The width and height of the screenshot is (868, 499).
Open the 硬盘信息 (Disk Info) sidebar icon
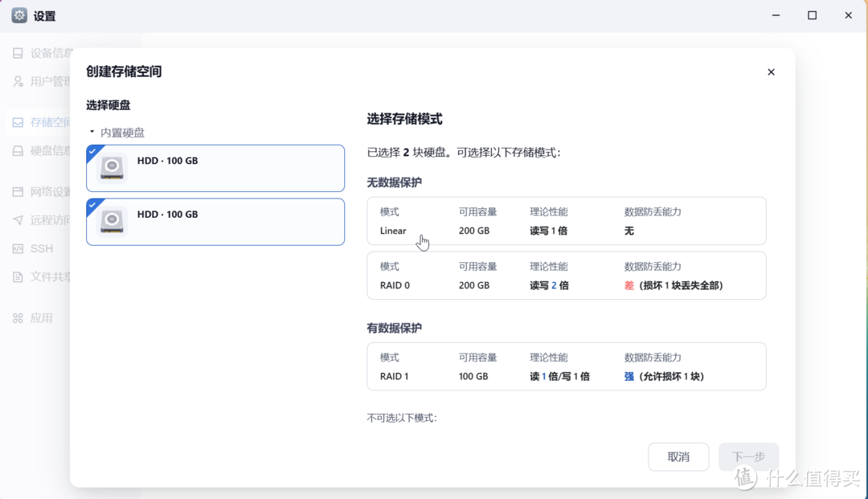(x=18, y=150)
